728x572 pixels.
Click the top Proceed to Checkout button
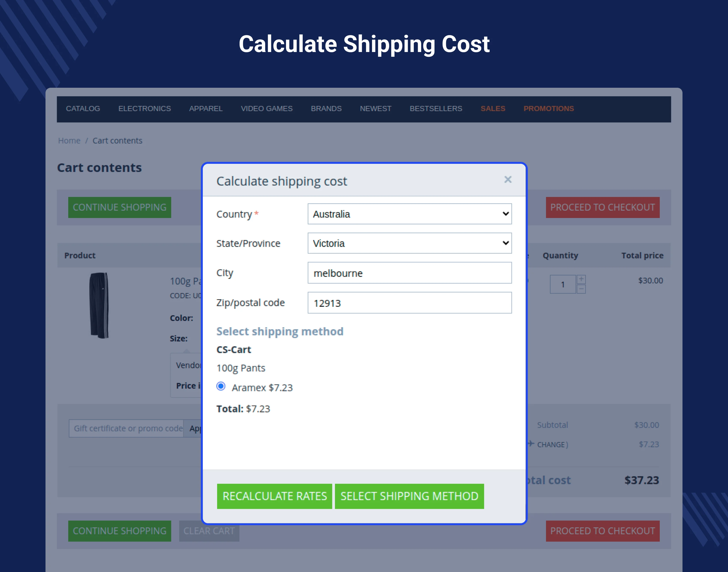click(x=602, y=207)
